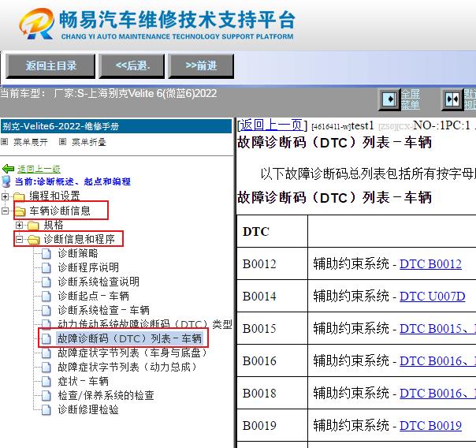
Task: Select the 规格 tree item
Action: click(x=54, y=225)
